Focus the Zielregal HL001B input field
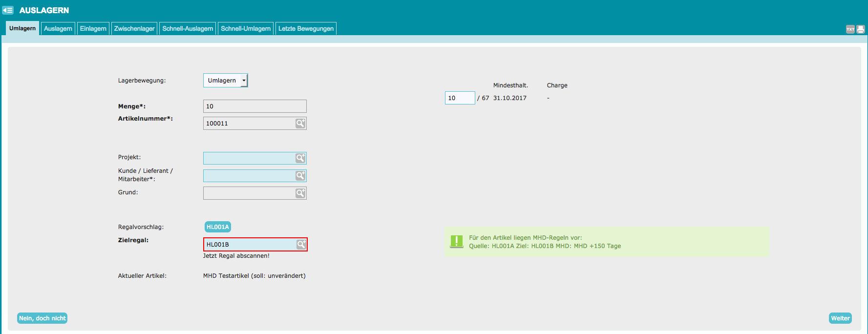Image resolution: width=868 pixels, height=334 pixels. pyautogui.click(x=249, y=244)
